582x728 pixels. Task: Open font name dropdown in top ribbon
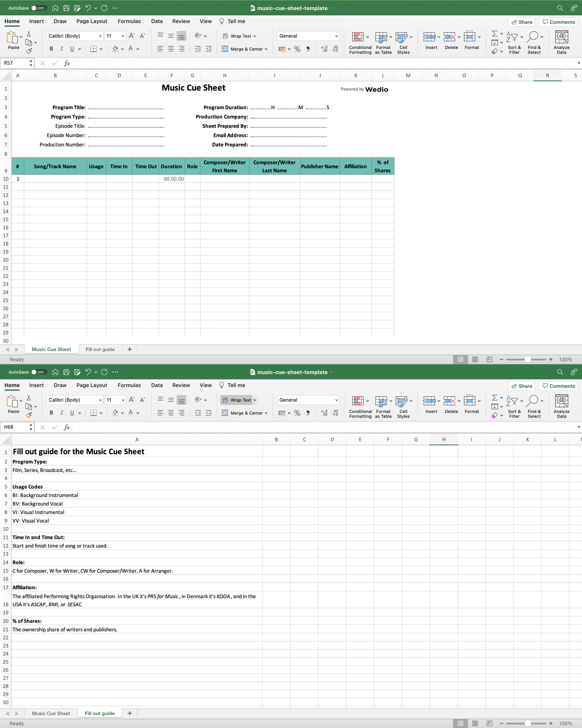[100, 36]
